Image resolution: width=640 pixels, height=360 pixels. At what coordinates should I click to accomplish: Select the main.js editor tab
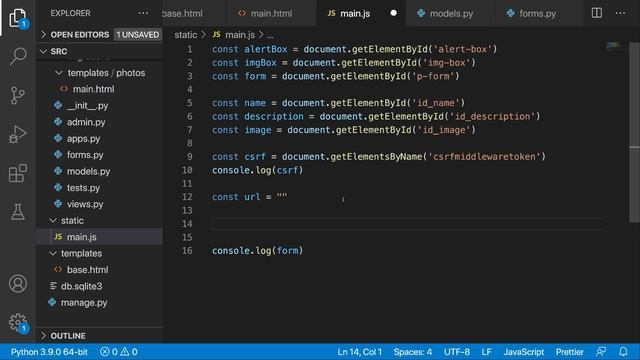(355, 13)
